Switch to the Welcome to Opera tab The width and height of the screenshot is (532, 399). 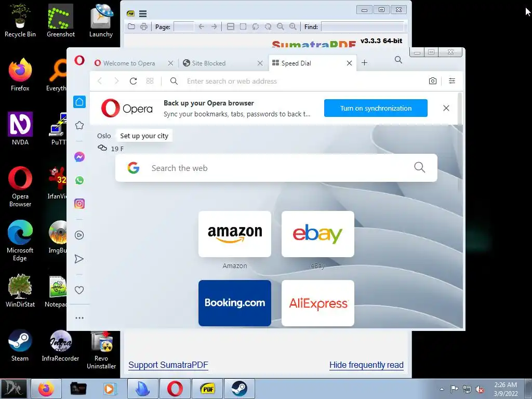tap(129, 63)
